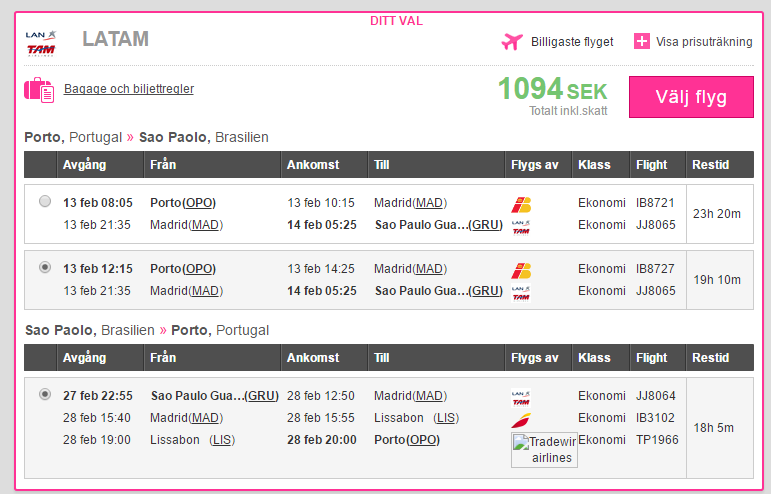Click the luggage baggage rules icon
This screenshot has width=771, height=494.
click(x=39, y=89)
